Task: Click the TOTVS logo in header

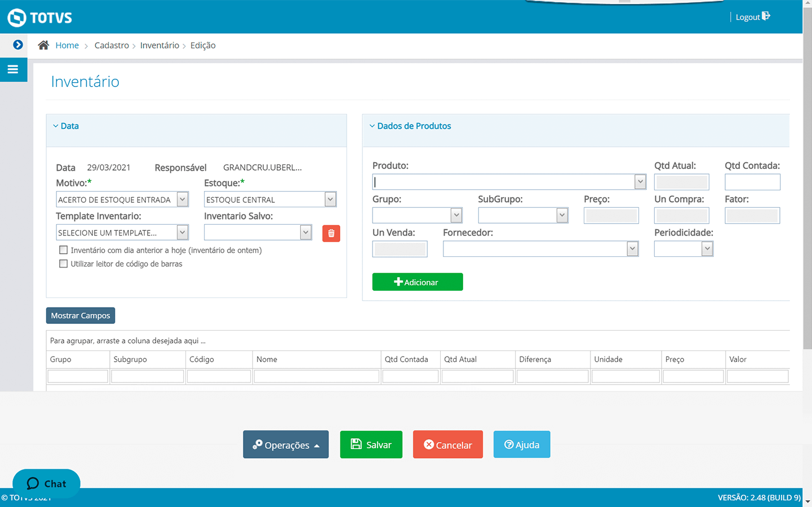Action: pyautogui.click(x=39, y=17)
